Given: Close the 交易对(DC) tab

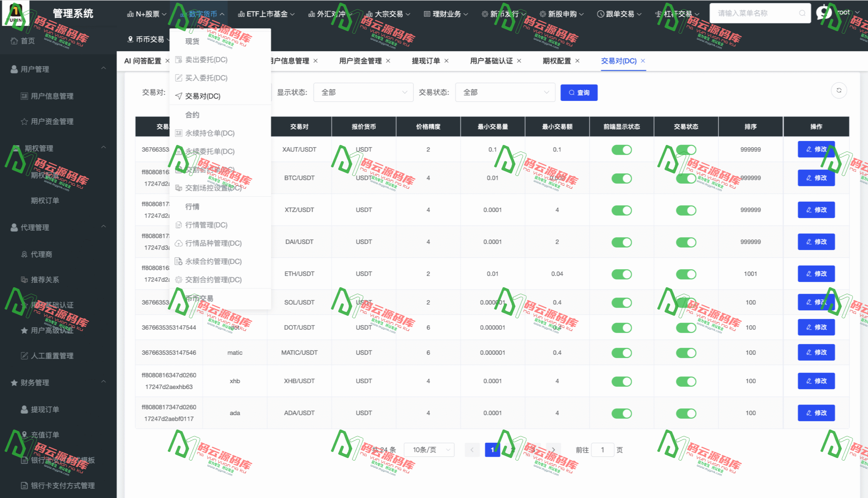Looking at the screenshot, I should pyautogui.click(x=643, y=61).
